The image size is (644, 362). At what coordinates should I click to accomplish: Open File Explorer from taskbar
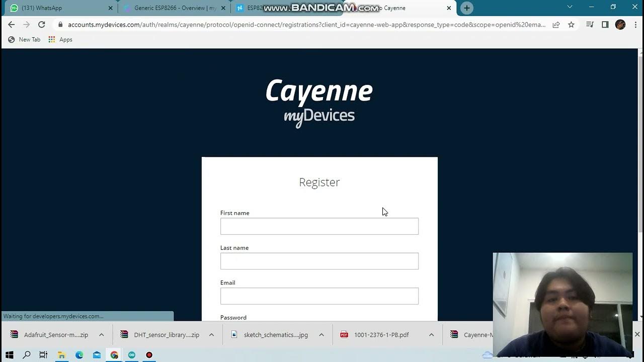pyautogui.click(x=61, y=355)
